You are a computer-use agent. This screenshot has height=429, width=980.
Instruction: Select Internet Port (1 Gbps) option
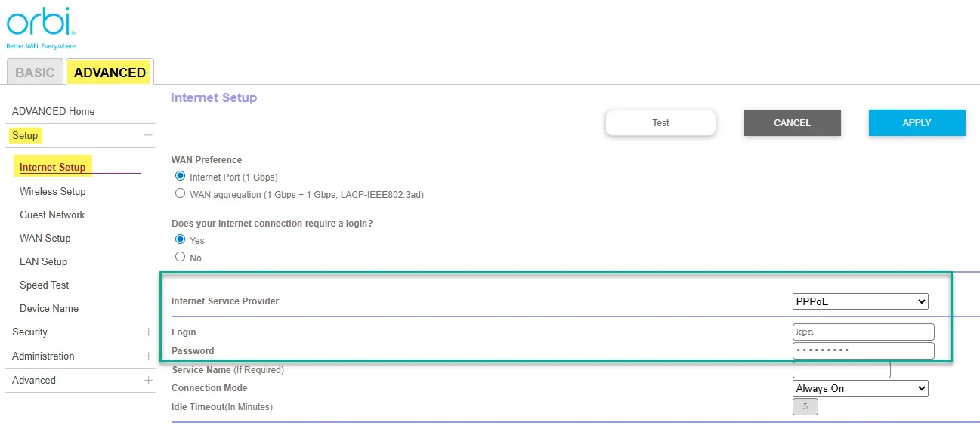tap(180, 176)
